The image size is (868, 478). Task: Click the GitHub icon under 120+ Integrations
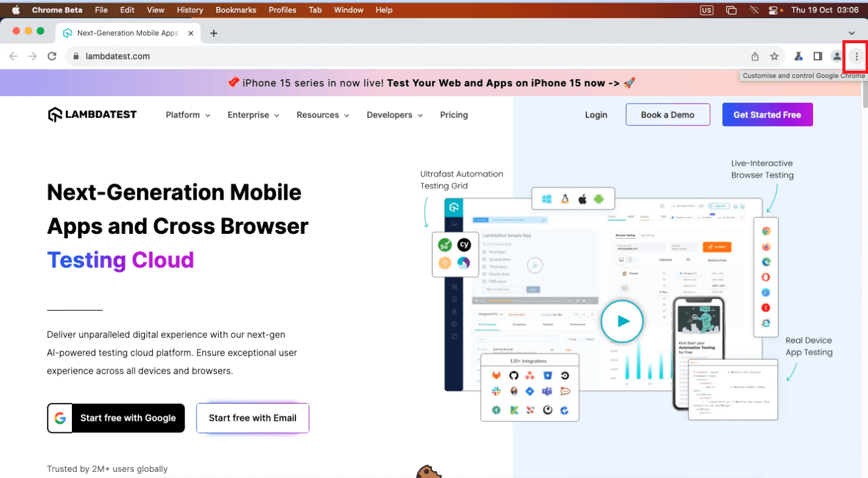coord(513,376)
